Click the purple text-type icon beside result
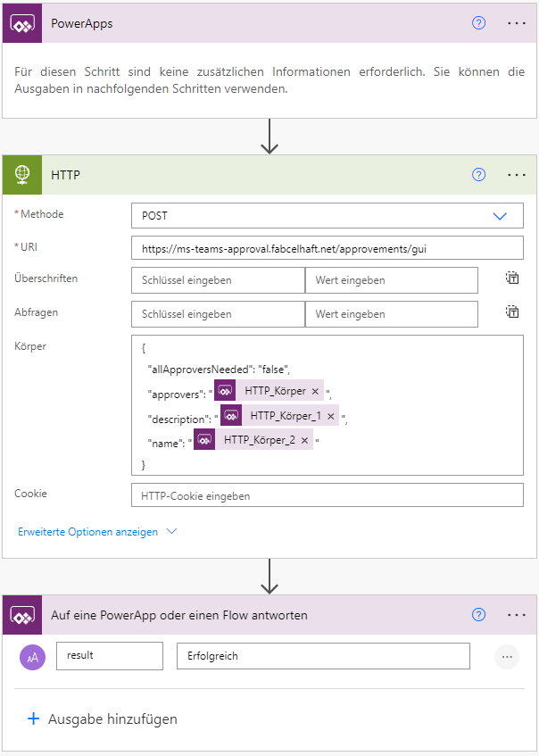Screen dimensions: 539x756 32,656
